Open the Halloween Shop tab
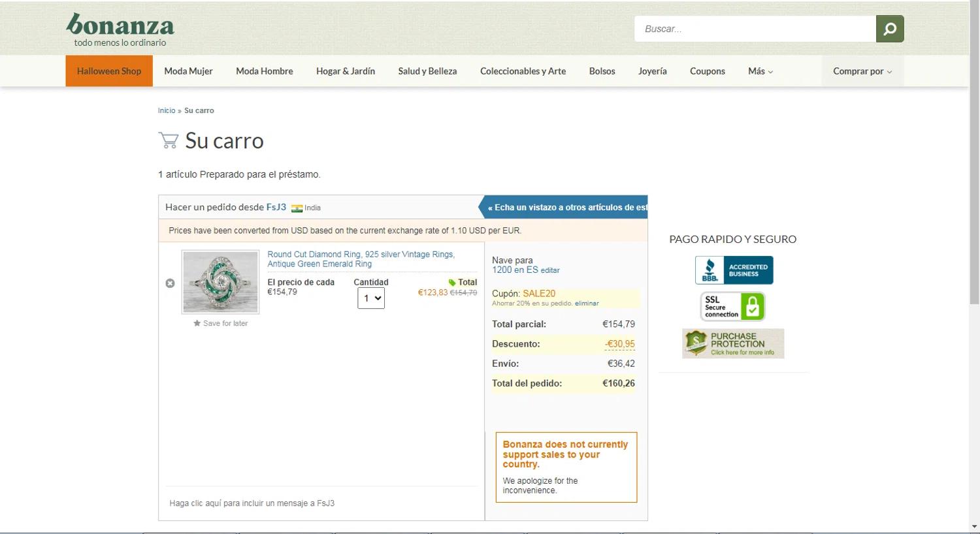This screenshot has height=534, width=980. click(109, 71)
